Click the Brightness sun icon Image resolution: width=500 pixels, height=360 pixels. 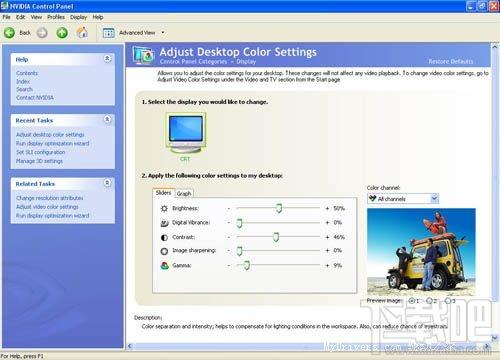[x=164, y=209]
